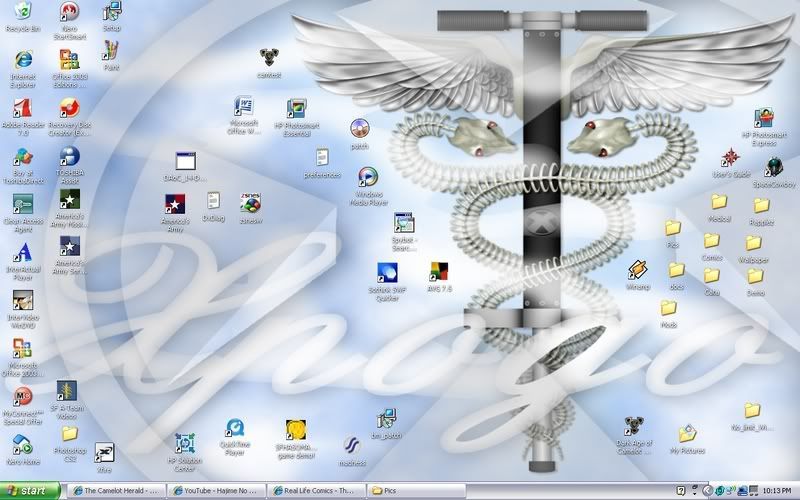Image resolution: width=800 pixels, height=500 pixels.
Task: Open the preferences text file
Action: point(322,158)
